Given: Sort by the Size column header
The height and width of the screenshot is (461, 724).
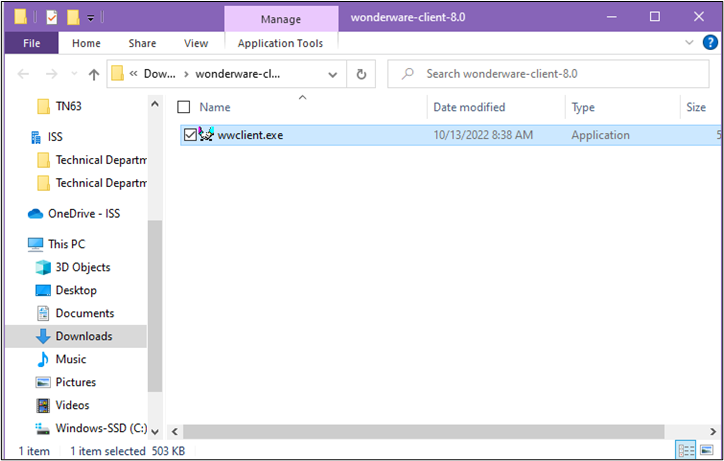Looking at the screenshot, I should pyautogui.click(x=696, y=107).
